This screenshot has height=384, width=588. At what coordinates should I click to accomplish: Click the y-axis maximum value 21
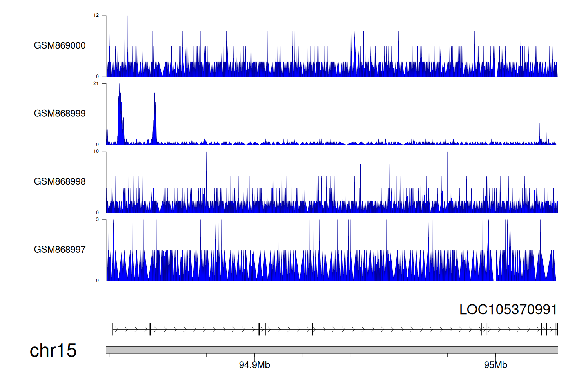point(96,83)
